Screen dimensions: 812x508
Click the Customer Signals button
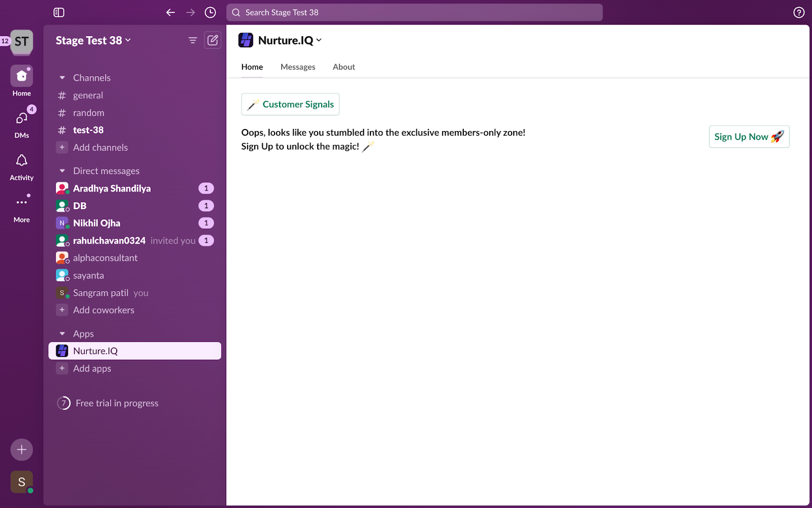290,105
